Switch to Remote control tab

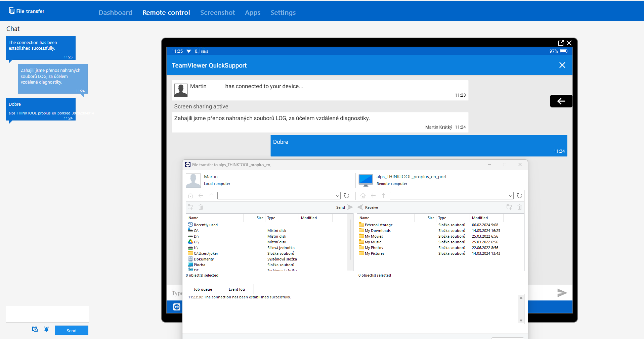(x=166, y=12)
